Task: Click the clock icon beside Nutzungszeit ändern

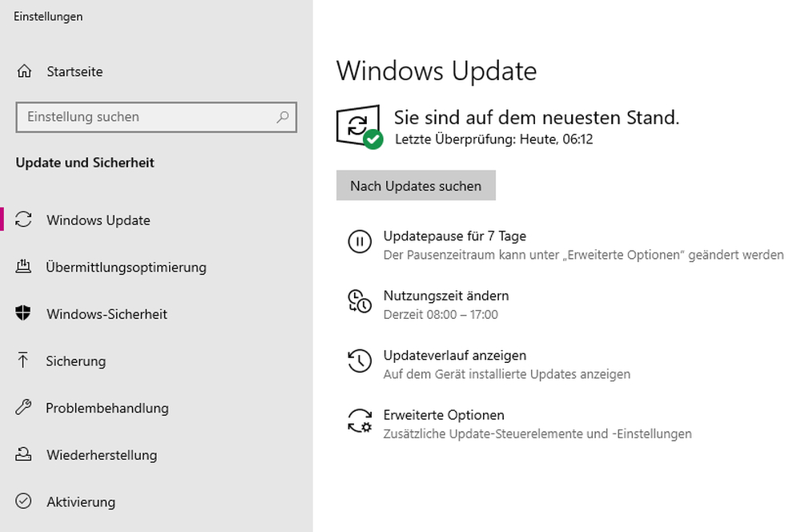Action: tap(360, 301)
